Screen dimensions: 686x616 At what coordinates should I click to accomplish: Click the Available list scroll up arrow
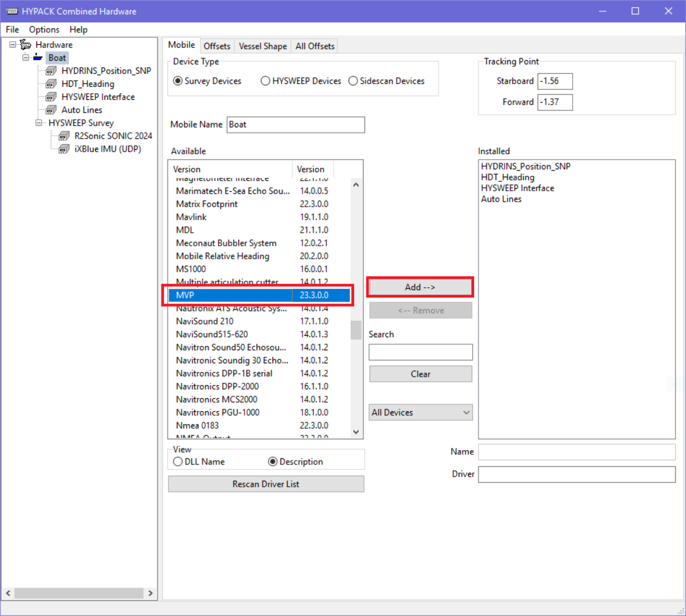point(356,185)
